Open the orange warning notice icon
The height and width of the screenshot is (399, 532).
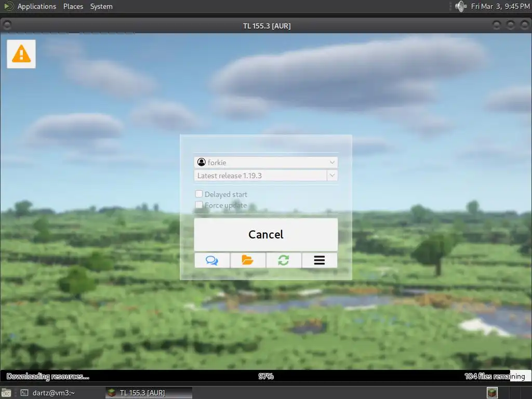click(21, 54)
